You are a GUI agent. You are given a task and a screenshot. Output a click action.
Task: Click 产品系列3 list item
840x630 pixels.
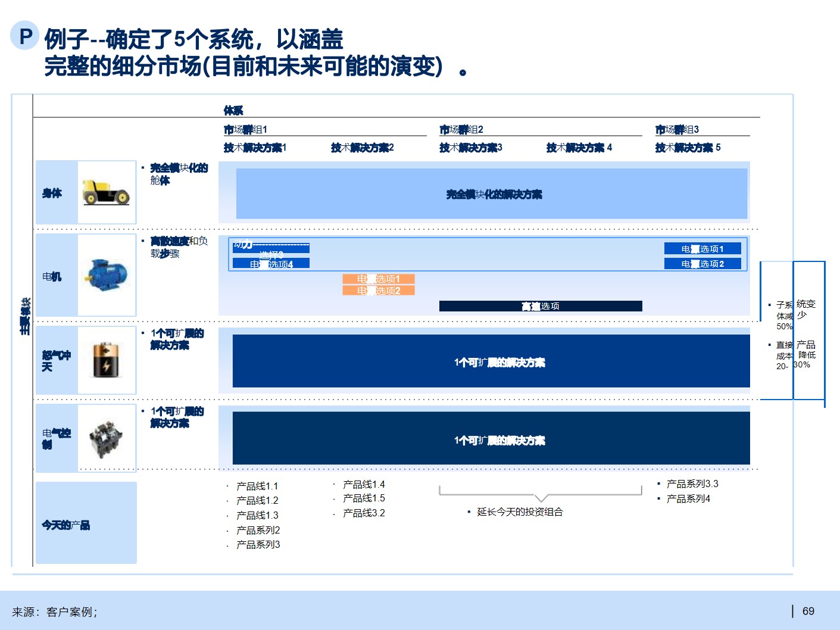click(x=258, y=544)
